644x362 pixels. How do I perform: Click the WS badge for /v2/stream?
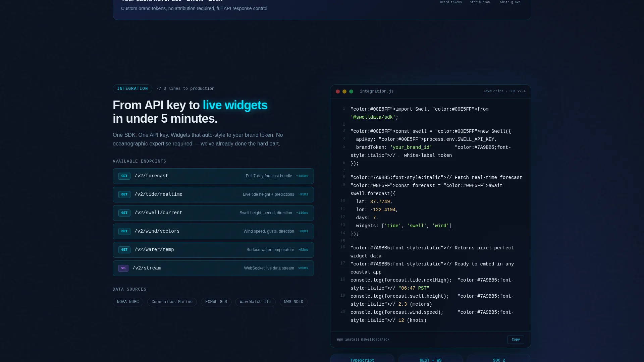(123, 268)
